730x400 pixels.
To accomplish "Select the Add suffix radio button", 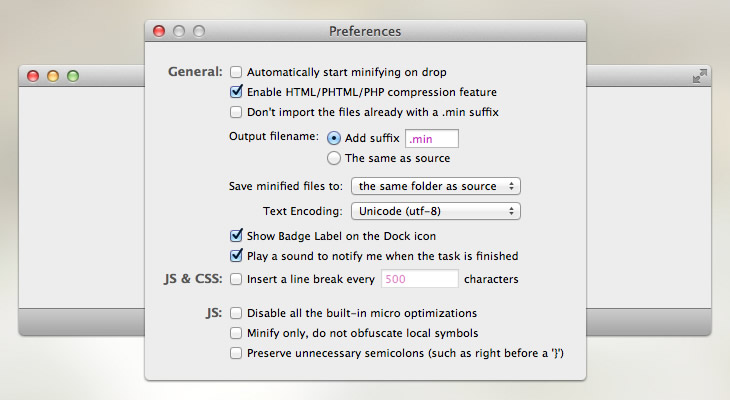I will tap(333, 138).
